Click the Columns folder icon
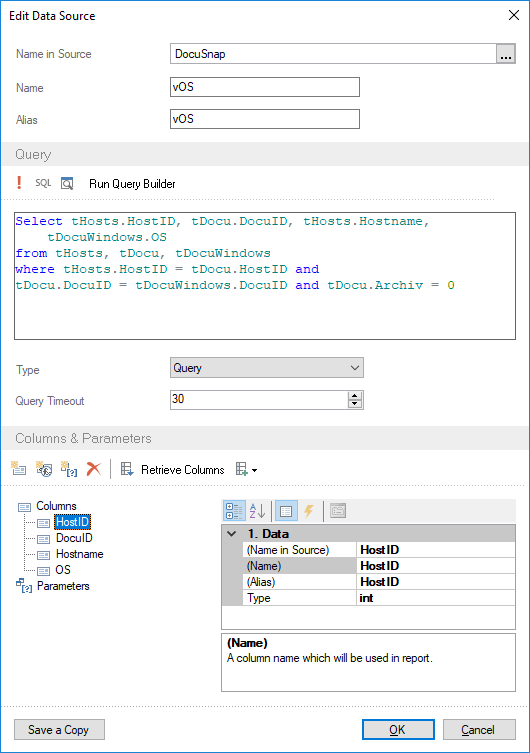The width and height of the screenshot is (530, 753). pos(24,507)
